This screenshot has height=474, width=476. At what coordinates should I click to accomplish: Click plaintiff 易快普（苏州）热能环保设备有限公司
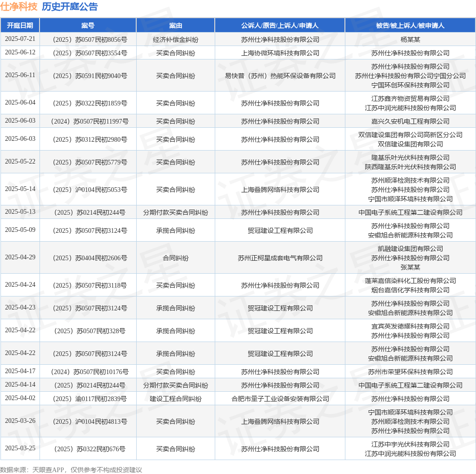[280, 76]
